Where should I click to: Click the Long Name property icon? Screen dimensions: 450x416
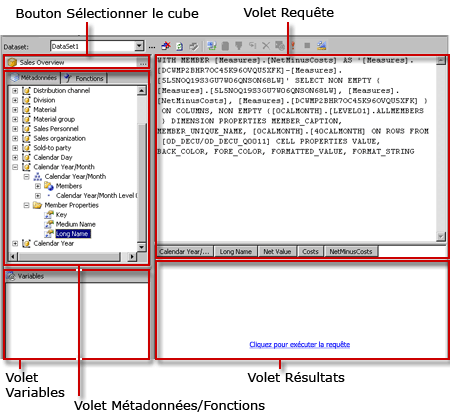[x=49, y=234]
